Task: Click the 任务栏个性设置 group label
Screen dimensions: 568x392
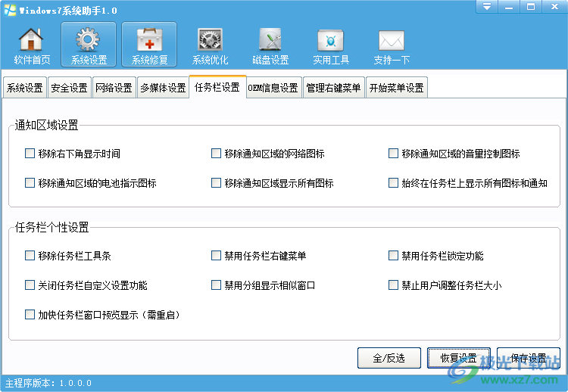Action: (51, 227)
